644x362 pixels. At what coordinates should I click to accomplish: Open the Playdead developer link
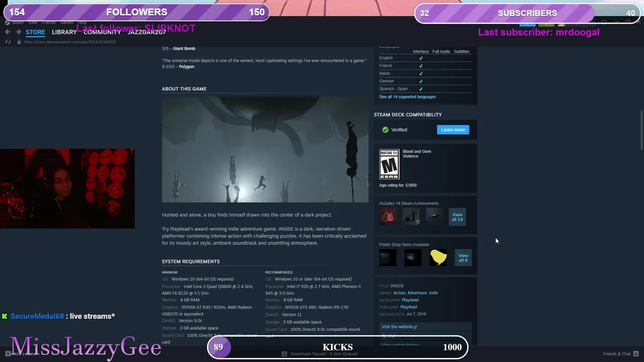pos(410,300)
